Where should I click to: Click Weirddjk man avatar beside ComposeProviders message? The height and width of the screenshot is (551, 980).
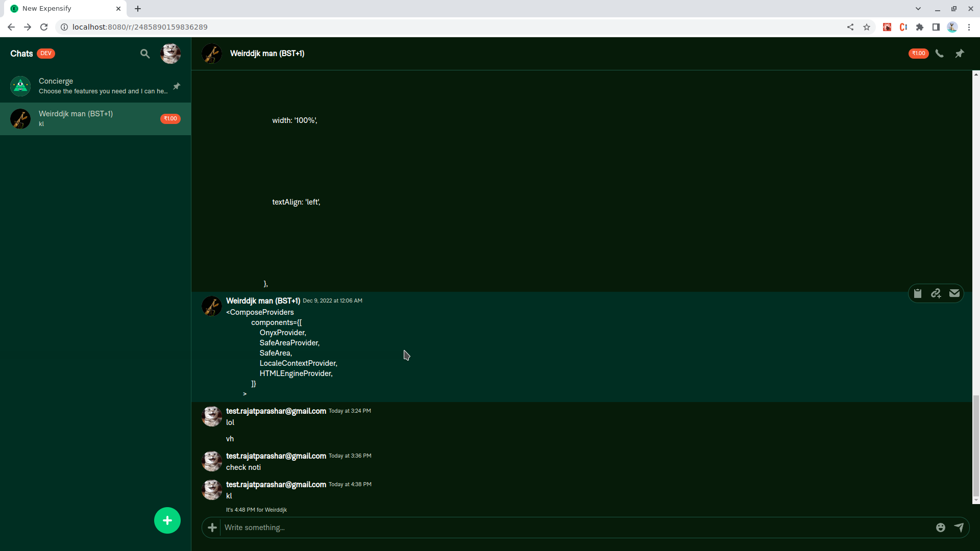(212, 306)
